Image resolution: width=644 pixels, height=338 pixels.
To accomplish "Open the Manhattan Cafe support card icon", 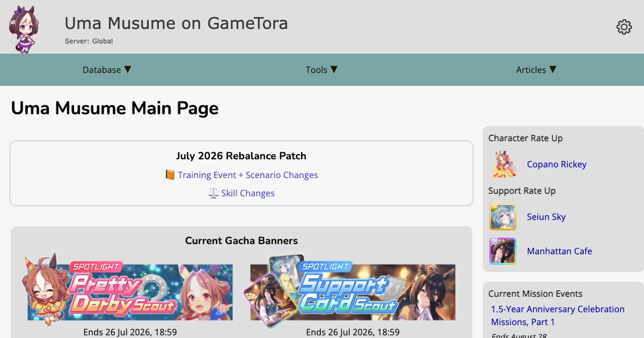I will click(503, 251).
